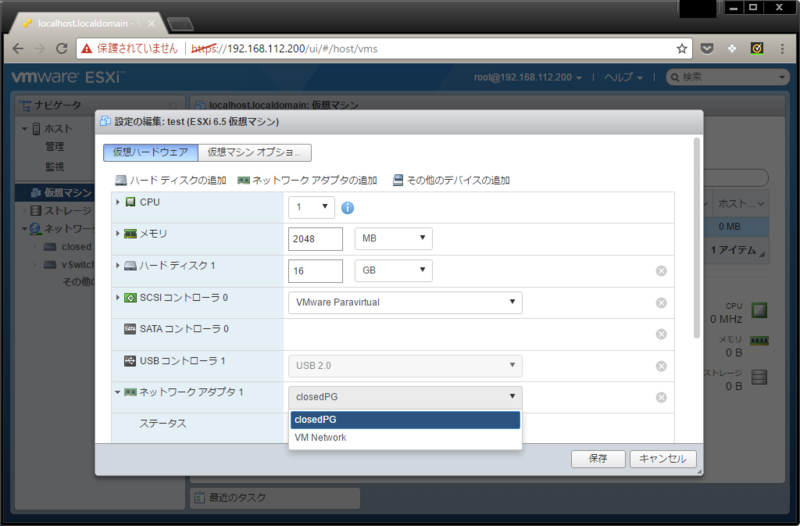This screenshot has width=800, height=526.
Task: Click the not-secure warning triangle icon
Action: pyautogui.click(x=87, y=48)
